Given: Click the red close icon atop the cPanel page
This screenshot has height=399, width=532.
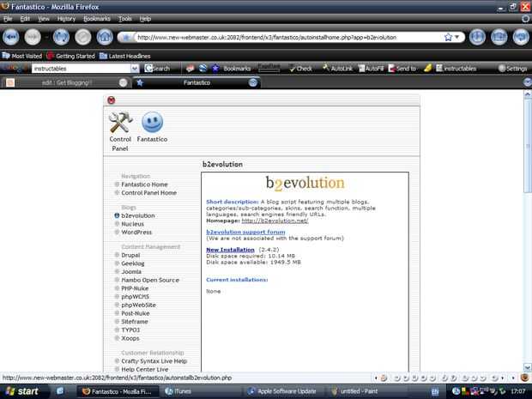Looking at the screenshot, I should [112, 100].
